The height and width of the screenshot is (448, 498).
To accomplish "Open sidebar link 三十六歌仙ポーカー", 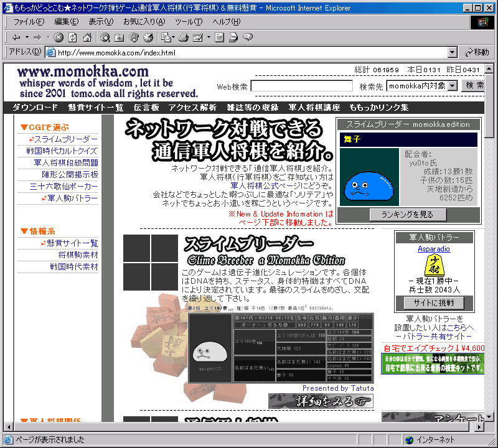I will click(x=63, y=187).
